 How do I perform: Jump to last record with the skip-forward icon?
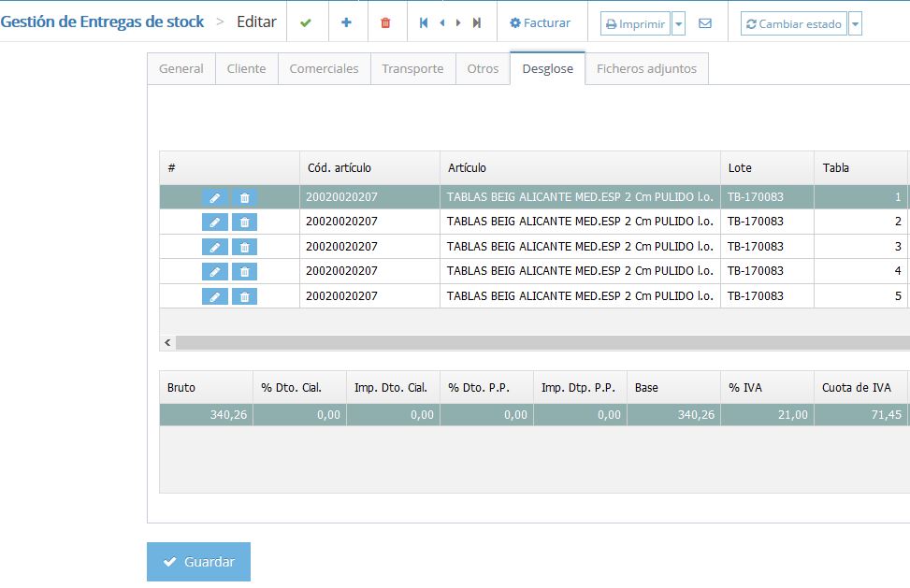[x=476, y=22]
